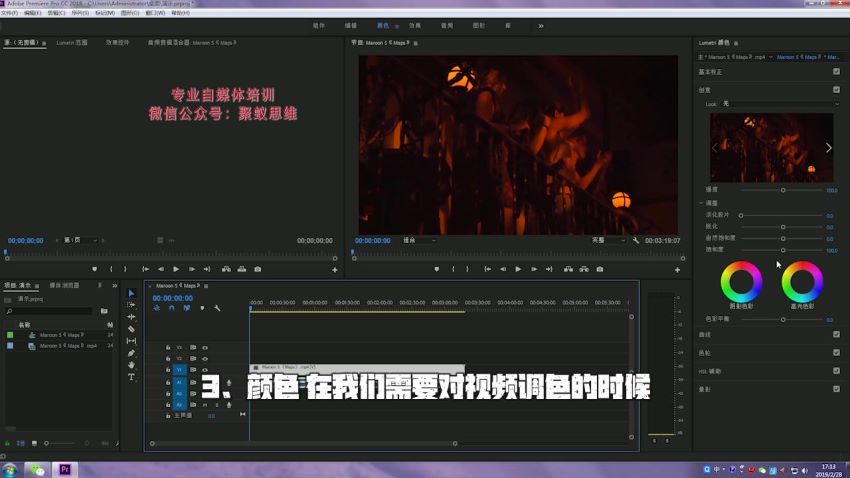Image resolution: width=850 pixels, height=478 pixels.
Task: Toggle 创意 section checkbox
Action: click(x=836, y=89)
